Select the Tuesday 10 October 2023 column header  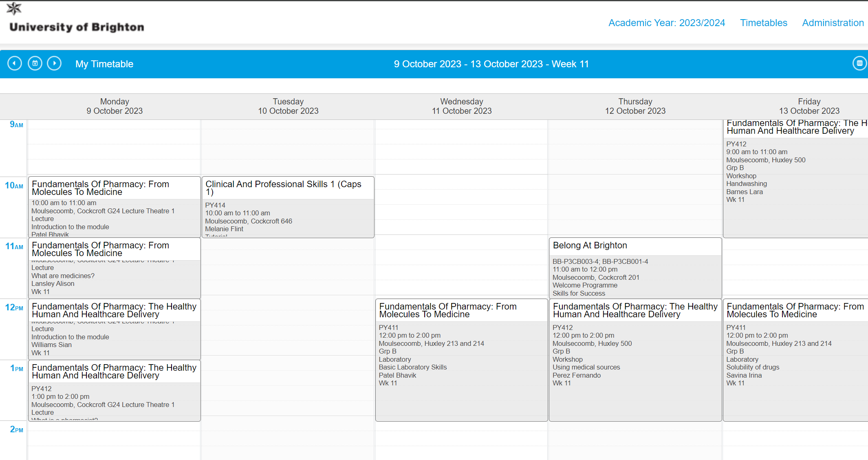click(x=288, y=106)
